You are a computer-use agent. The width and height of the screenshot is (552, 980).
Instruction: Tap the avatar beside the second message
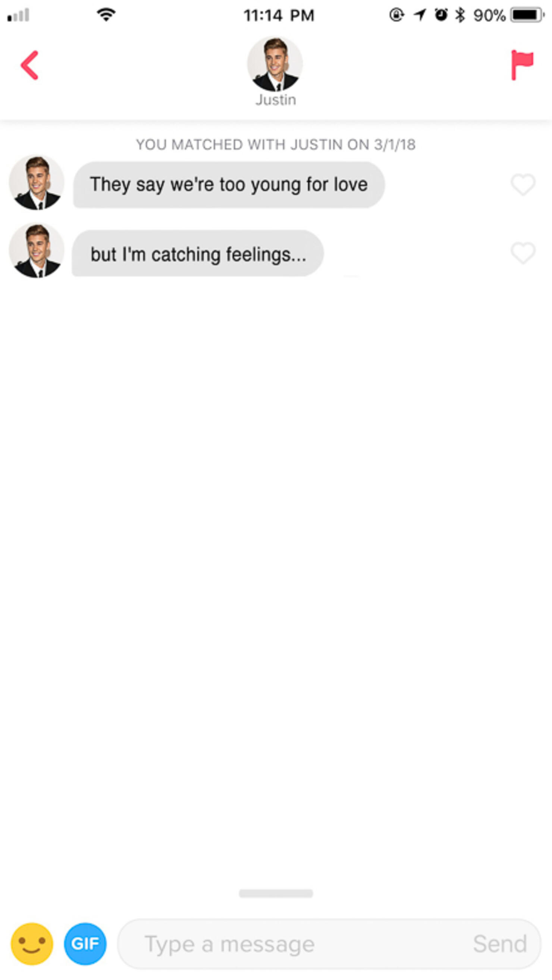click(x=37, y=251)
